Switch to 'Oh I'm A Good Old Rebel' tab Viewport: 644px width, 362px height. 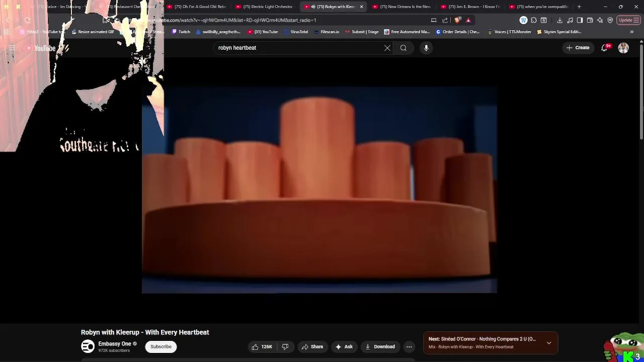pyautogui.click(x=196, y=7)
